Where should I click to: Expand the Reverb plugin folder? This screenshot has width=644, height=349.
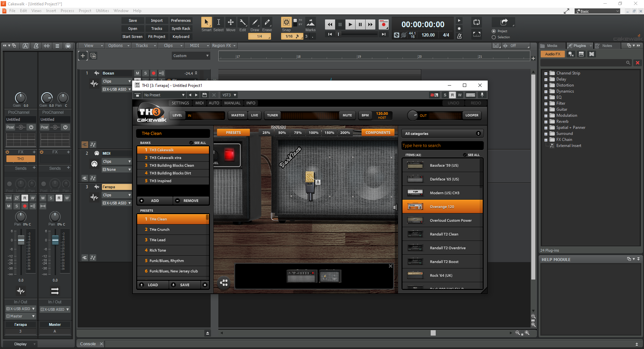pos(546,122)
